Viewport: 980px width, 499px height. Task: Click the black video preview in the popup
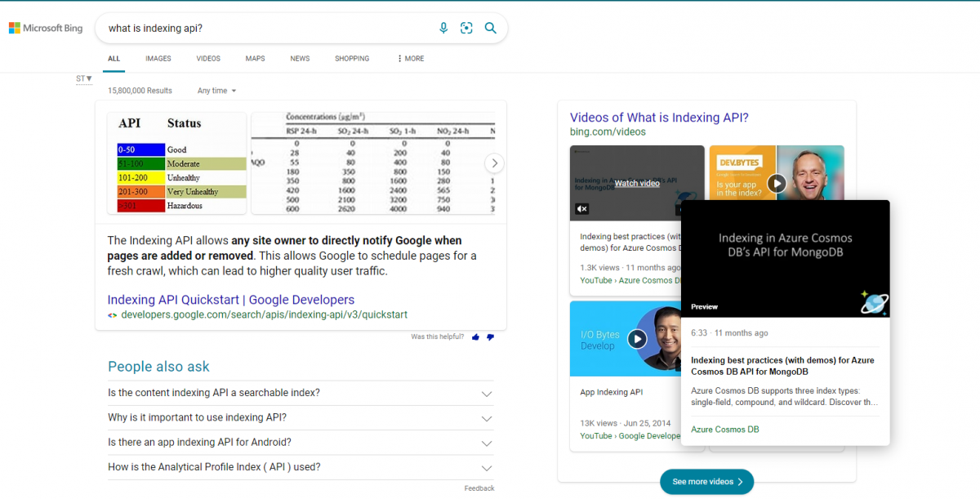point(785,259)
